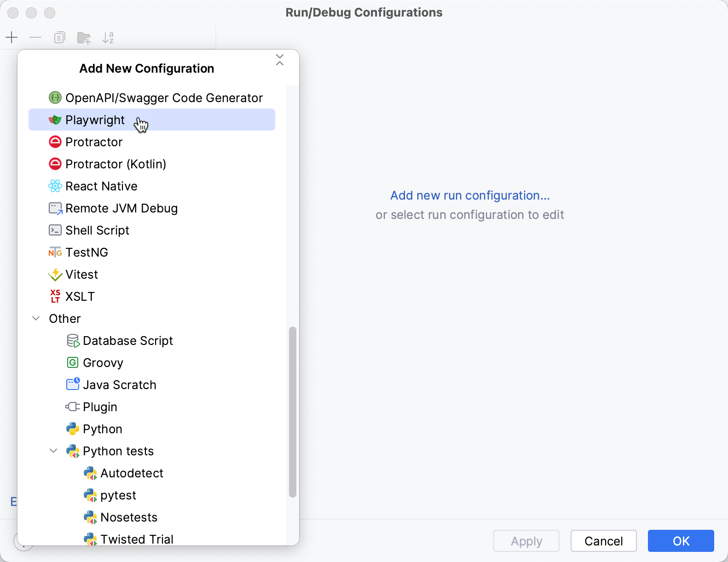Click the Python tests group icon

click(73, 451)
